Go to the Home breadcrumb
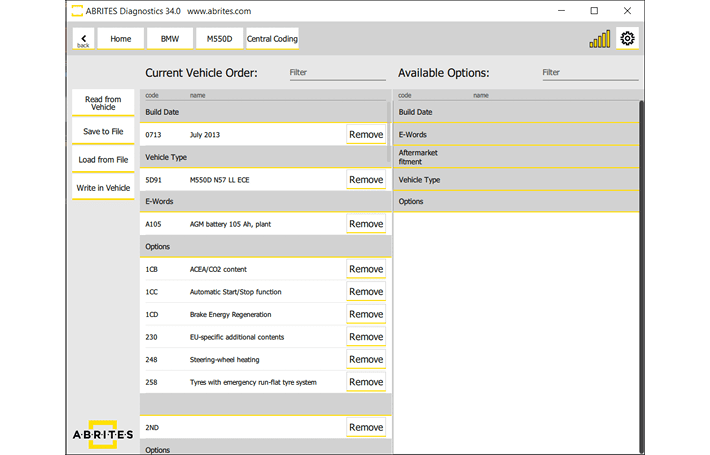This screenshot has width=710, height=455. [x=120, y=39]
